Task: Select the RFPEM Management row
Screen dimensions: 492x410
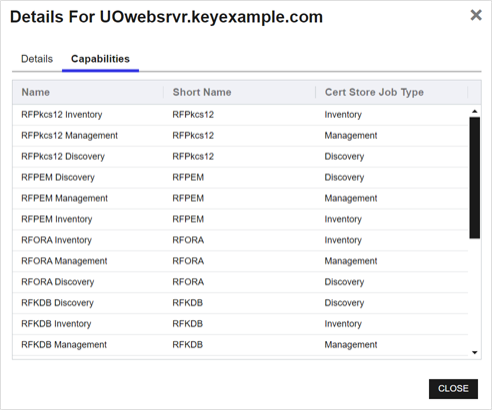Action: point(240,198)
